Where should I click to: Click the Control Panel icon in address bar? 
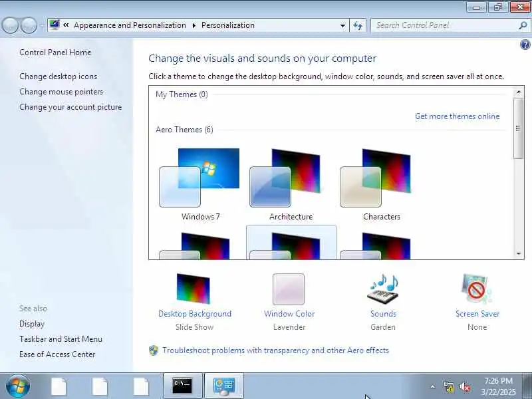click(55, 25)
